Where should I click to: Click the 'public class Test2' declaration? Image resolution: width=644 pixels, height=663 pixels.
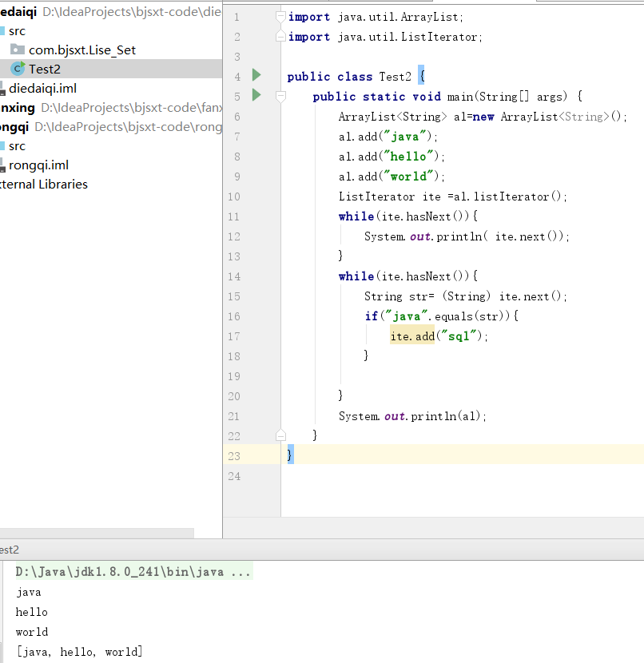349,77
